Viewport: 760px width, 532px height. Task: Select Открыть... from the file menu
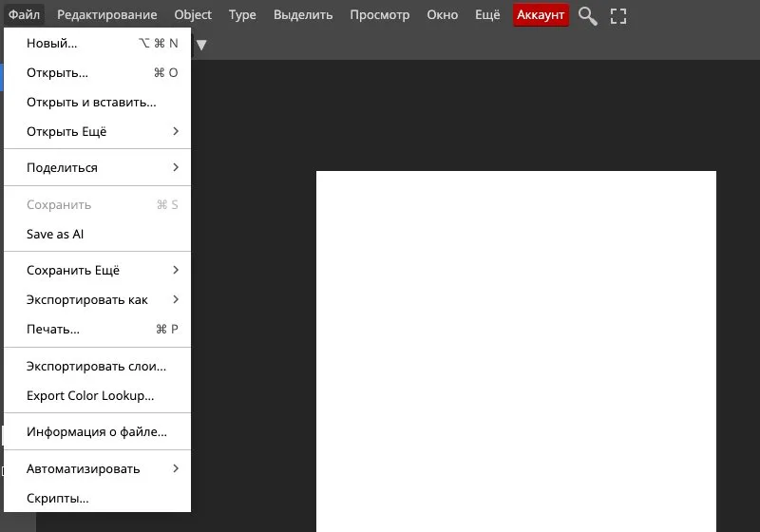(x=97, y=73)
